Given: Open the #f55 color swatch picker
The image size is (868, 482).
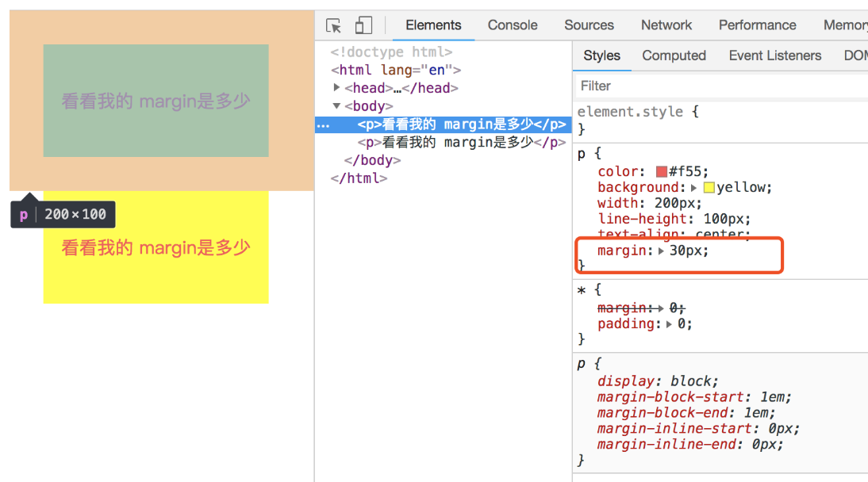Looking at the screenshot, I should 661,171.
